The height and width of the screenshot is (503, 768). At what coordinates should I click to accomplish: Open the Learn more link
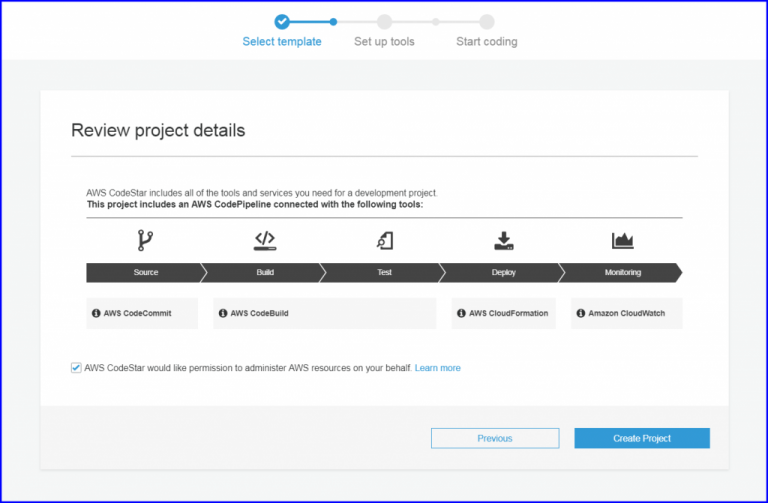click(x=437, y=368)
